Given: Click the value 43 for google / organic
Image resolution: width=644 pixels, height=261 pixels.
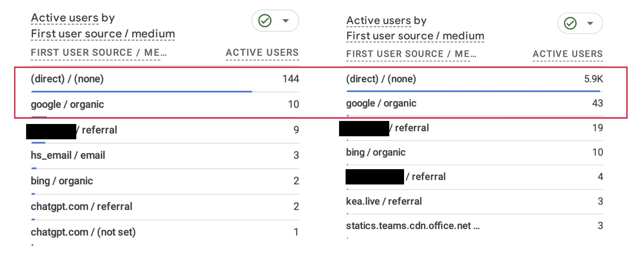Looking at the screenshot, I should tap(598, 103).
